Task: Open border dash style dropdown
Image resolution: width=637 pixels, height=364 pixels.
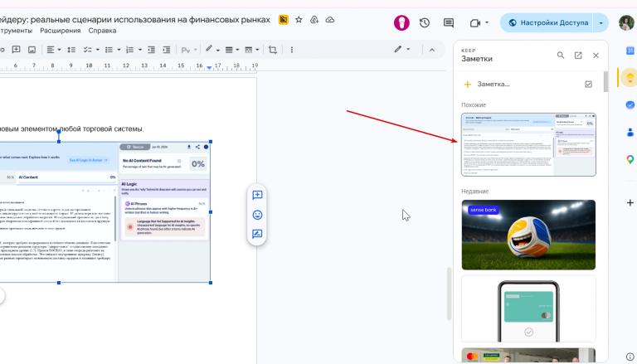Action: (252, 50)
